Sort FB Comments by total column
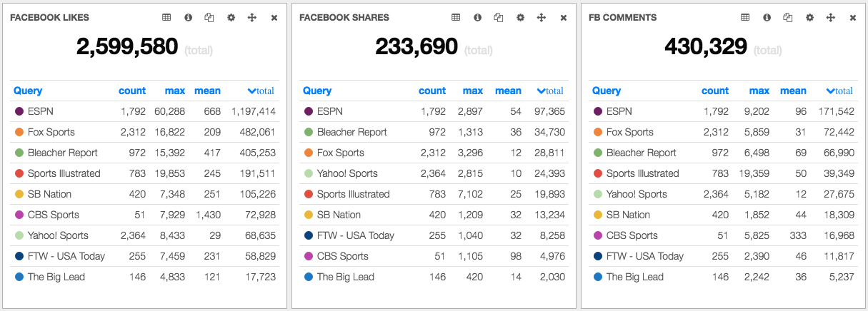This screenshot has height=311, width=868. pos(840,91)
